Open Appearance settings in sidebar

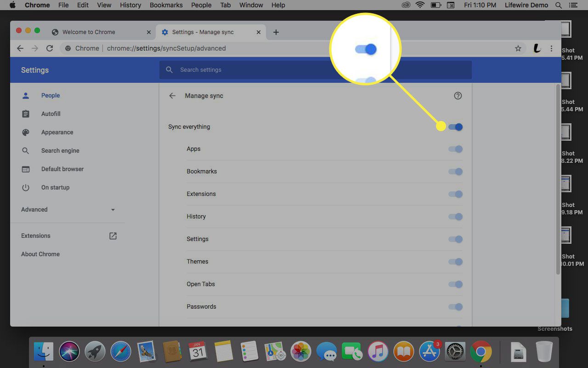(x=57, y=132)
